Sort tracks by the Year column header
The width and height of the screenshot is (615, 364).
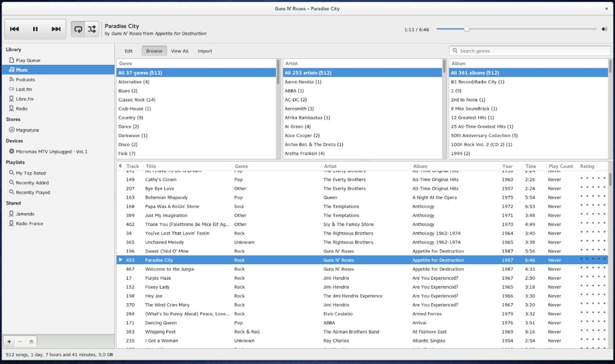[x=511, y=166]
